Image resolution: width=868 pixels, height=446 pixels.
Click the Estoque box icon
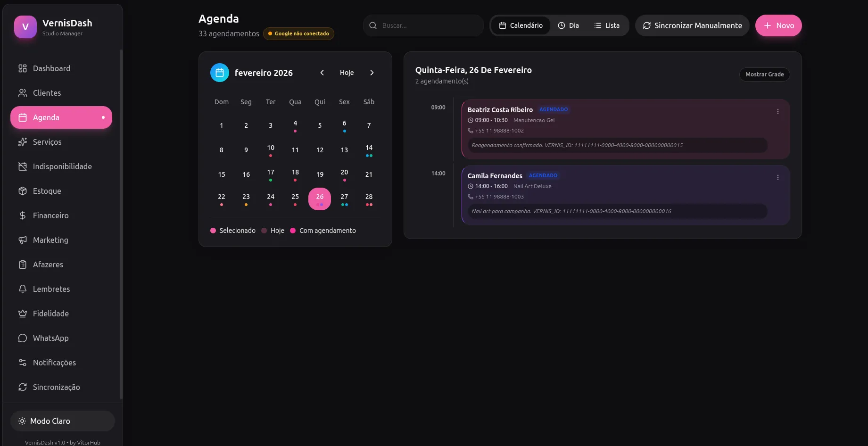23,191
